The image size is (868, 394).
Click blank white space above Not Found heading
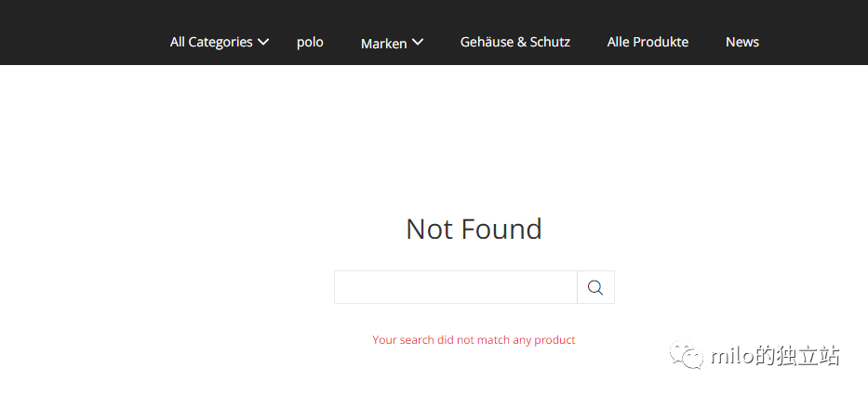tap(474, 139)
